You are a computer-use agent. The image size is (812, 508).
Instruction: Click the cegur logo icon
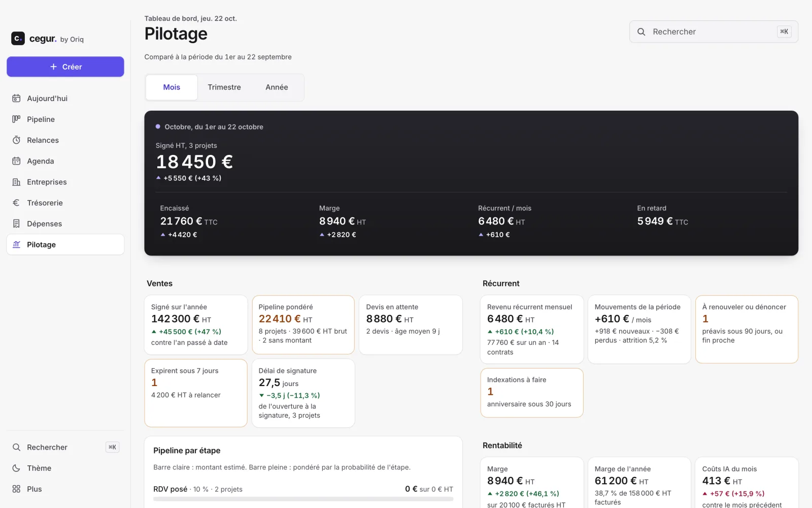18,39
